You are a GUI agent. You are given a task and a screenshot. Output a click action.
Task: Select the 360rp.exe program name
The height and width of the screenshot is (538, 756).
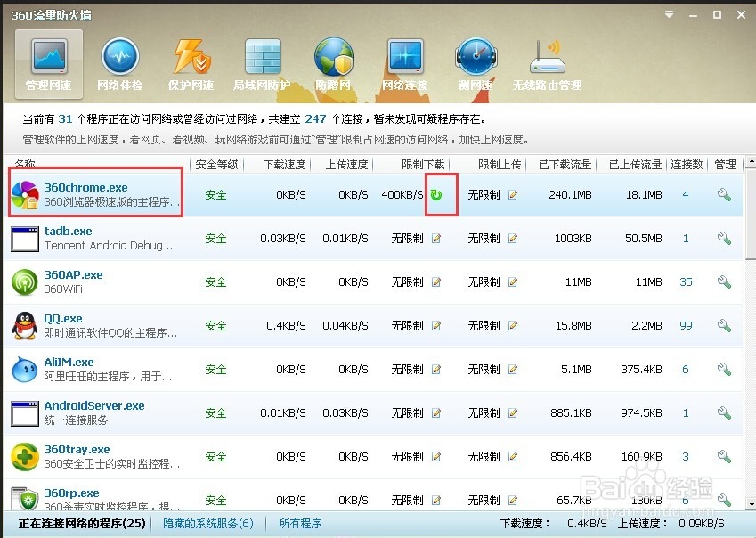point(71,493)
